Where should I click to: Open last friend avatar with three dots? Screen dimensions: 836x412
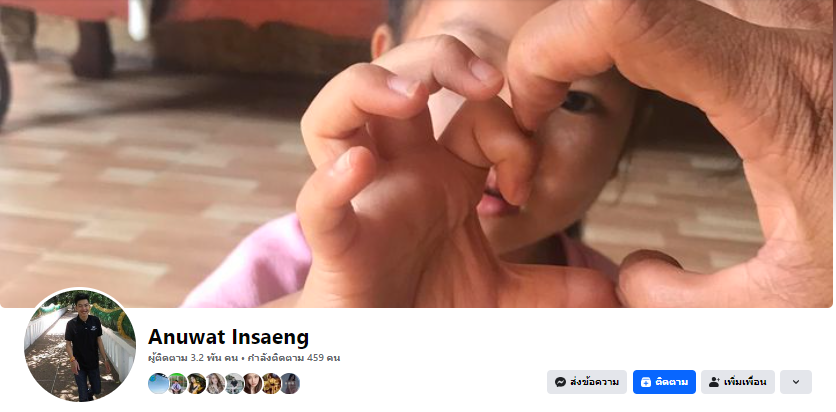[x=290, y=383]
